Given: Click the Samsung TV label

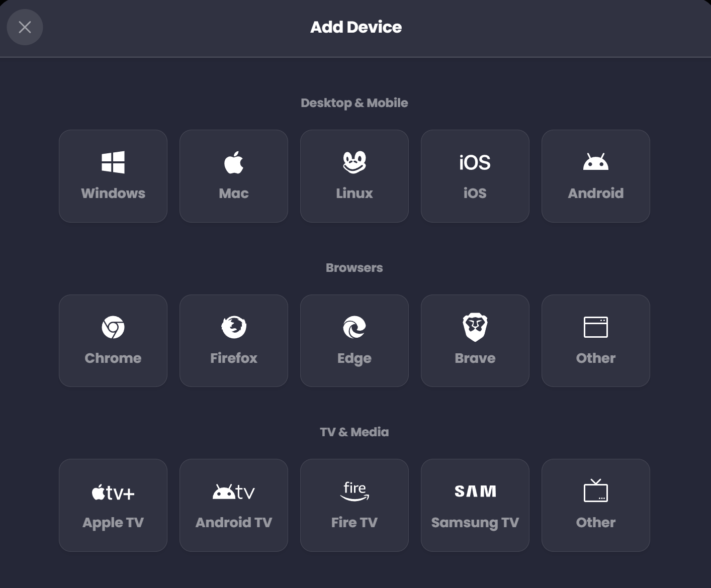Looking at the screenshot, I should coord(475,523).
